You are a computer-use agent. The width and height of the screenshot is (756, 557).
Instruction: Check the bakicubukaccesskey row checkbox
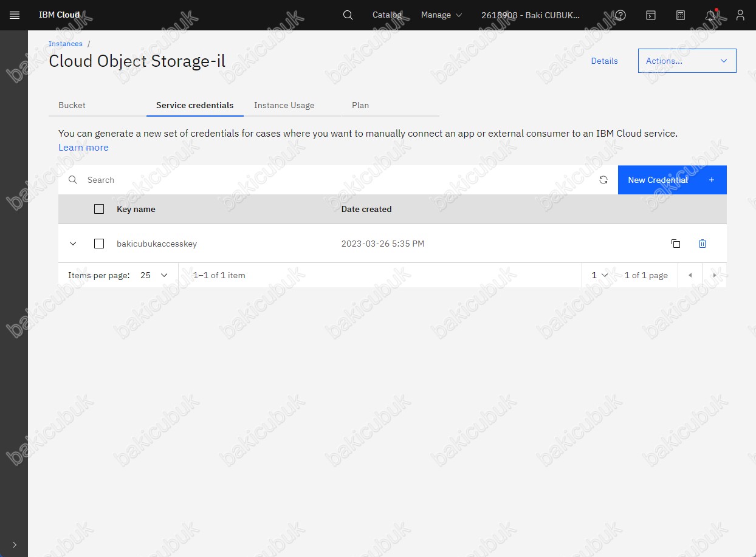pyautogui.click(x=99, y=244)
